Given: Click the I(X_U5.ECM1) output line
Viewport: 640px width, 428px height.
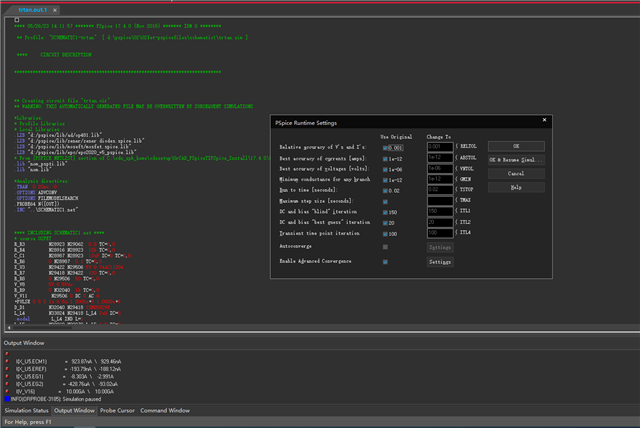Looking at the screenshot, I should [x=68, y=361].
